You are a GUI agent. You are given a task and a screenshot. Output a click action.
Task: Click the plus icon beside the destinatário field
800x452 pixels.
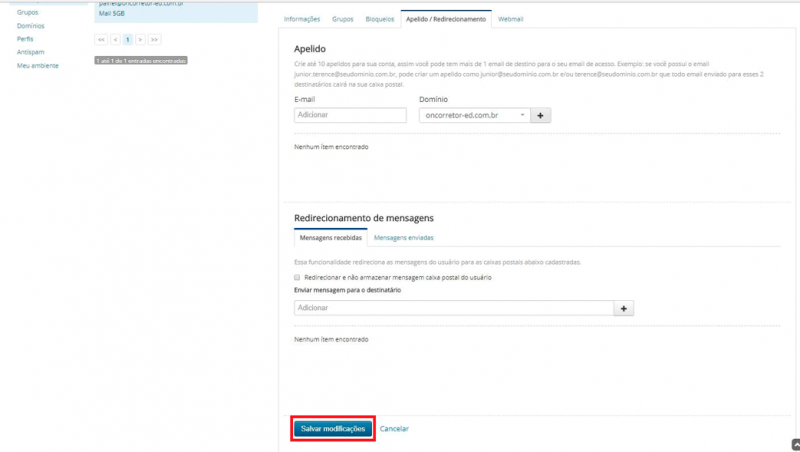pos(623,308)
